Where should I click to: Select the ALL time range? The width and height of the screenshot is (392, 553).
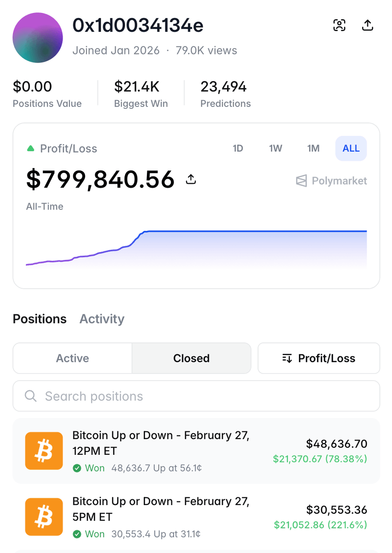(x=351, y=148)
